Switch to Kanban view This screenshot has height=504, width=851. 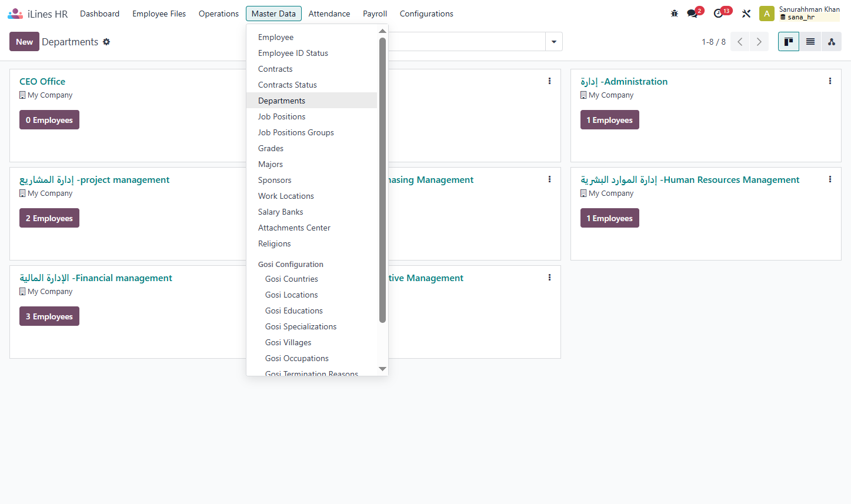click(789, 41)
